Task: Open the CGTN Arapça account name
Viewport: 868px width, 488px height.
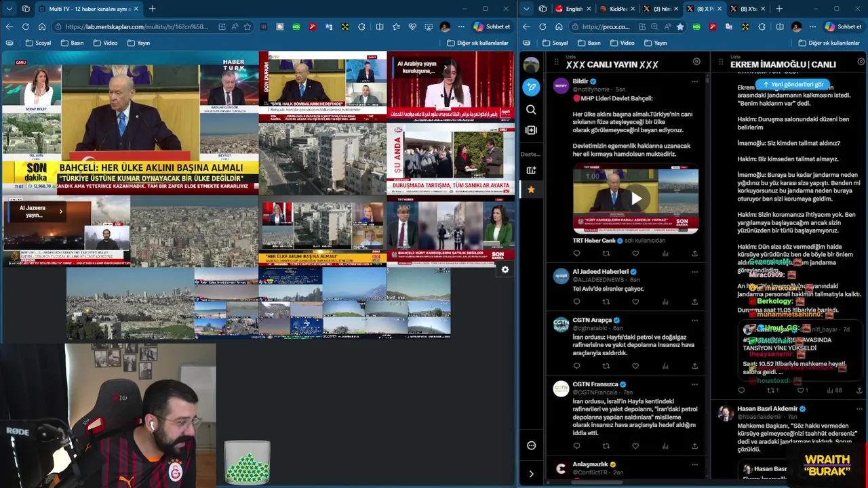Action: (x=592, y=320)
